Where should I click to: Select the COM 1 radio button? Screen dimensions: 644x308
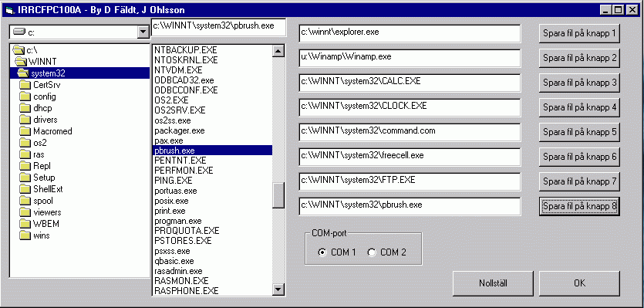[337, 252]
